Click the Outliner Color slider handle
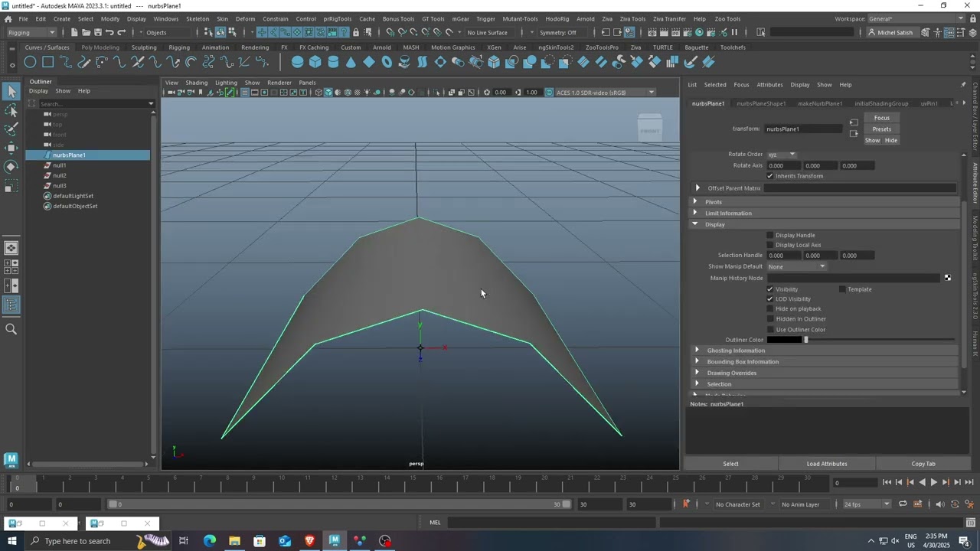Image resolution: width=980 pixels, height=551 pixels. [x=805, y=340]
